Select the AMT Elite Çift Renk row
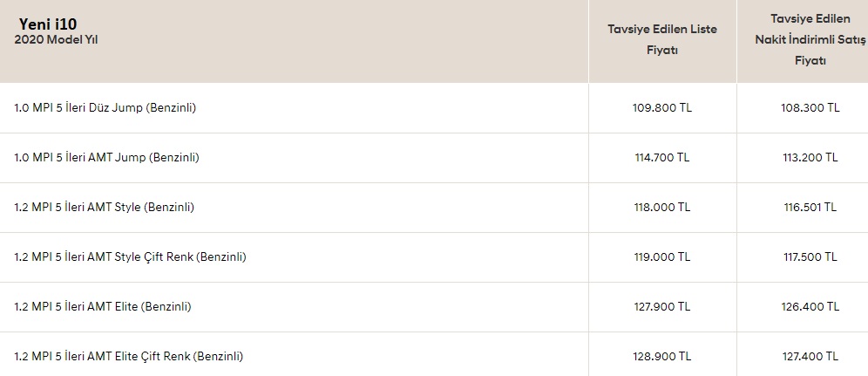 click(x=434, y=354)
